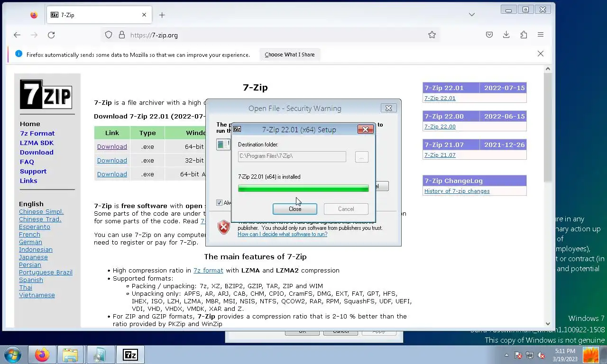The width and height of the screenshot is (607, 364).
Task: Open the 7z Format sidebar link
Action: click(37, 133)
